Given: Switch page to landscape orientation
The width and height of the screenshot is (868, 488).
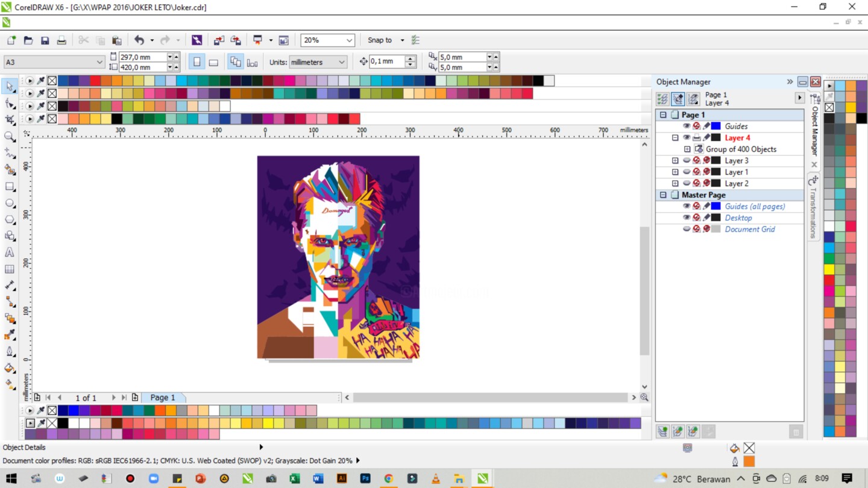Looking at the screenshot, I should pos(213,62).
